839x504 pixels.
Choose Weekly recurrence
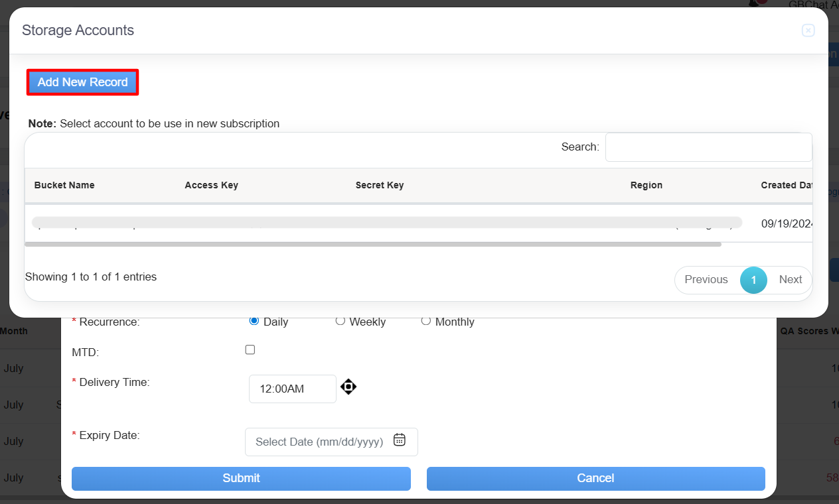click(x=340, y=321)
